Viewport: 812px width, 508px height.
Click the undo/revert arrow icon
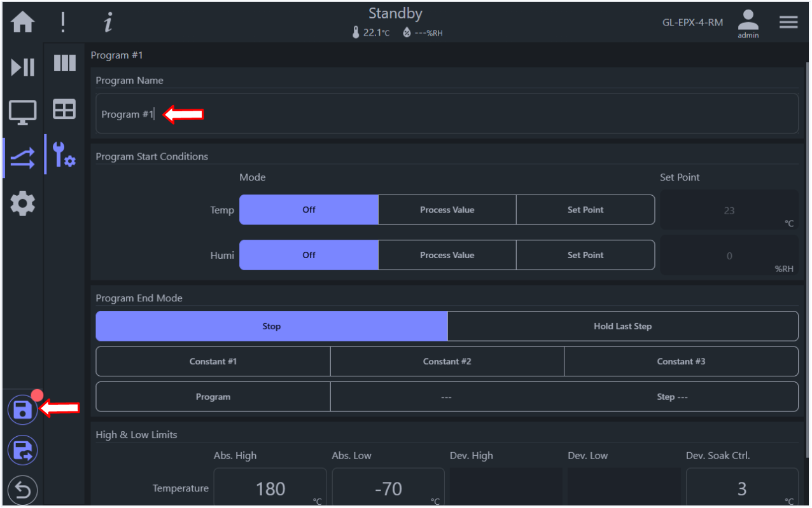click(23, 491)
